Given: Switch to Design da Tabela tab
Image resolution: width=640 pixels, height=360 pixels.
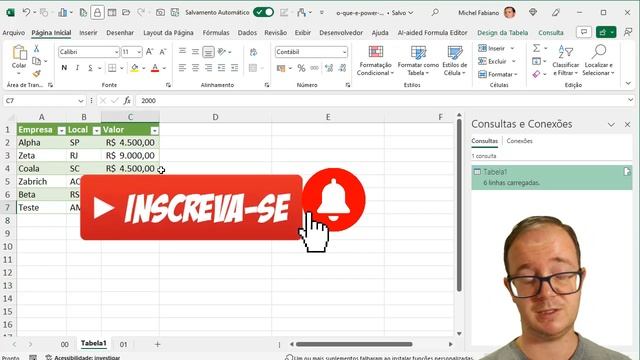Looking at the screenshot, I should [502, 33].
